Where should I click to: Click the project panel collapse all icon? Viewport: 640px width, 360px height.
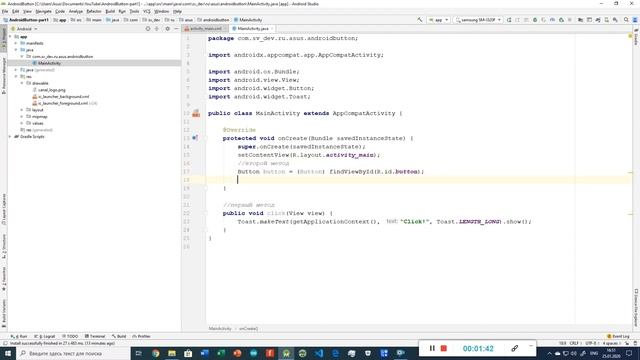pyautogui.click(x=157, y=29)
